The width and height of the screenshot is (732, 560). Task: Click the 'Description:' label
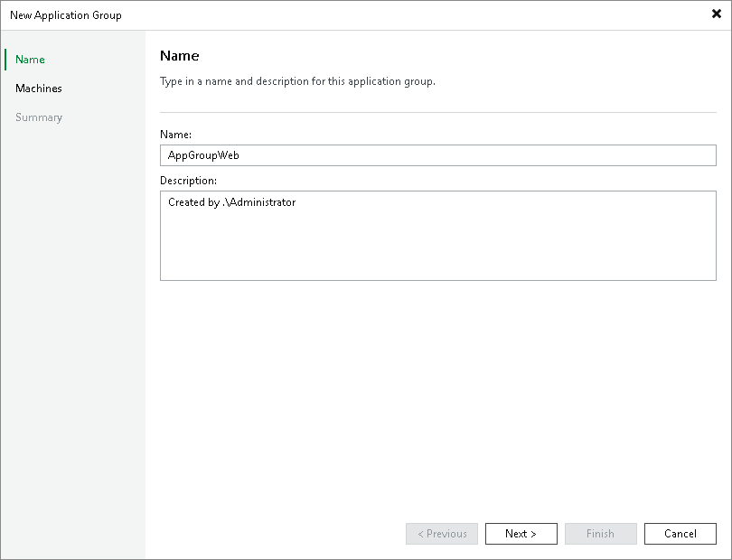(x=188, y=181)
